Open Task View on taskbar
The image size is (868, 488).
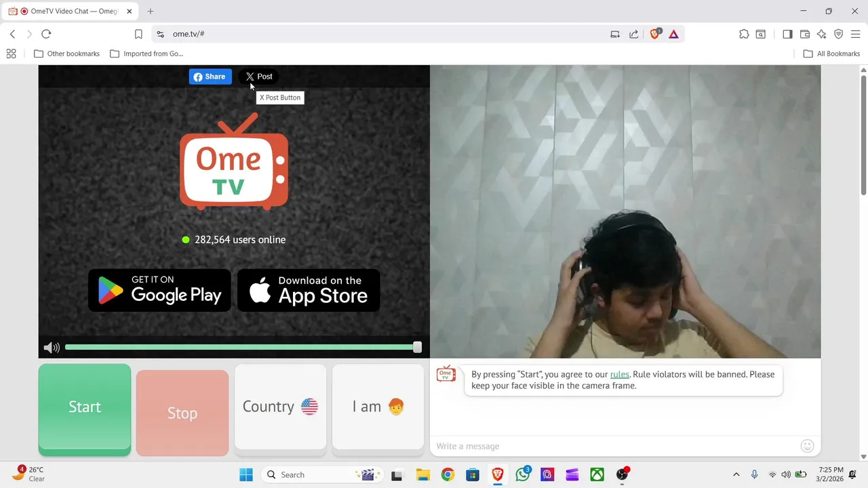[397, 474]
